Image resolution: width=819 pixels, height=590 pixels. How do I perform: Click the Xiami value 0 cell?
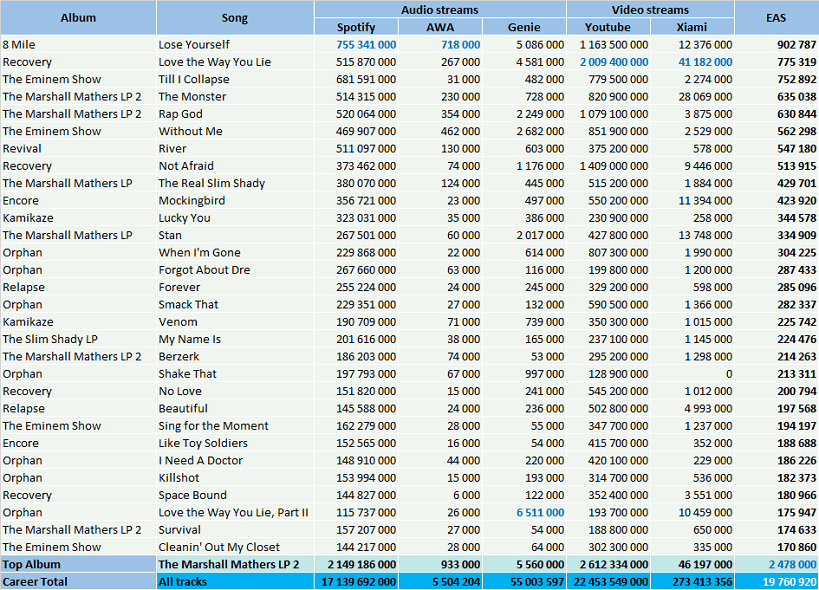coord(692,373)
